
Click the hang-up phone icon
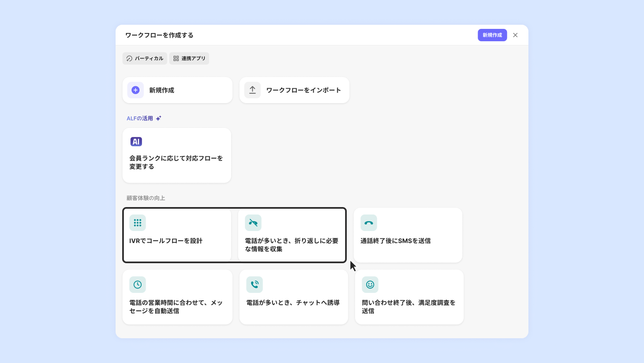369,223
